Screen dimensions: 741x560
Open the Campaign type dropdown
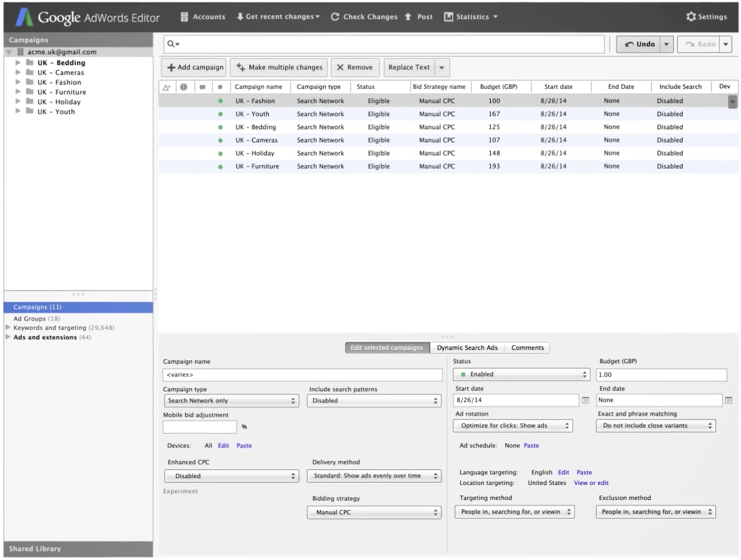231,401
